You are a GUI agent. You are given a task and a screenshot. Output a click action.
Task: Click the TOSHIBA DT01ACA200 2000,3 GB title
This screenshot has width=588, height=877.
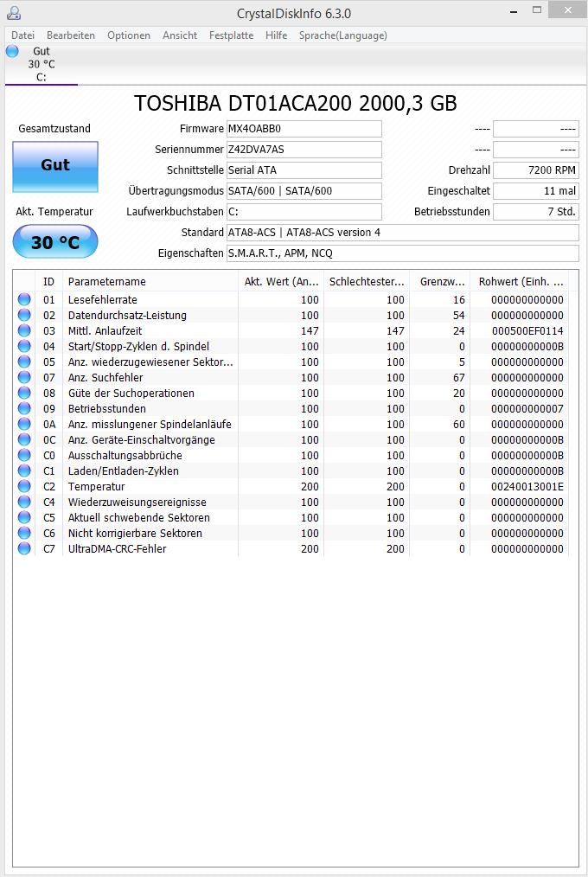[295, 104]
